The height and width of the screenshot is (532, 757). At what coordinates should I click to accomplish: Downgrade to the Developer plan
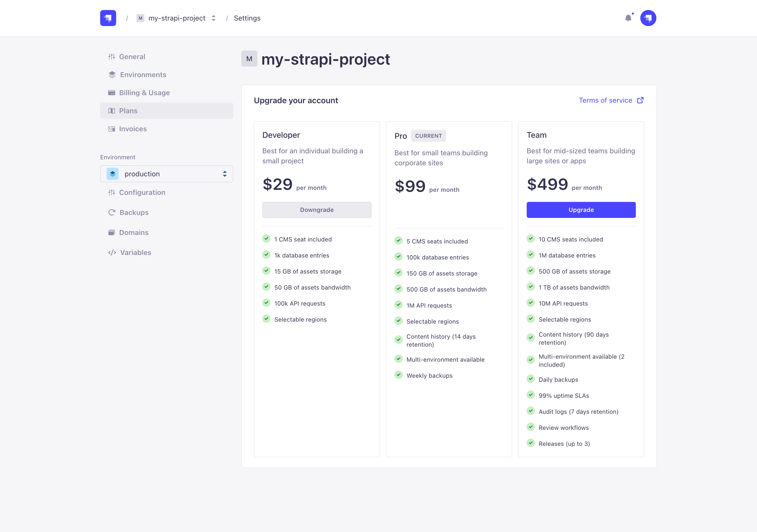coord(316,210)
